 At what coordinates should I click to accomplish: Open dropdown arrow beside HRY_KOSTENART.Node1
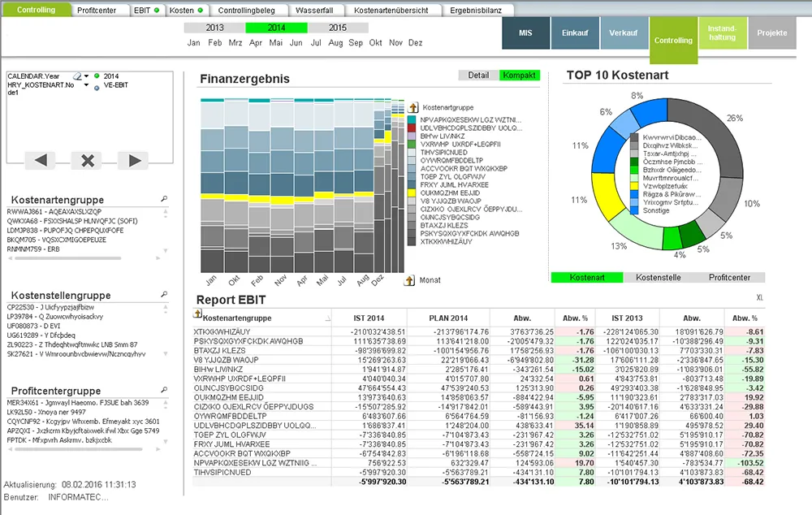[x=87, y=85]
